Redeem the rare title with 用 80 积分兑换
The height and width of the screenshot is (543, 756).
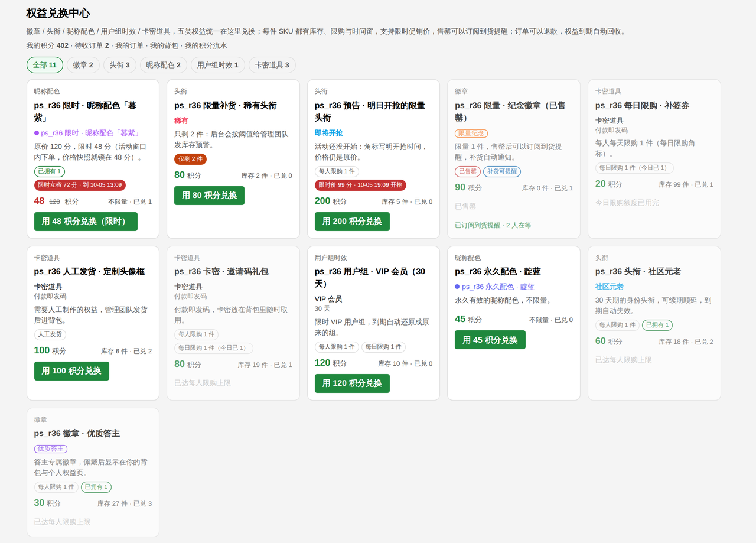click(x=209, y=196)
